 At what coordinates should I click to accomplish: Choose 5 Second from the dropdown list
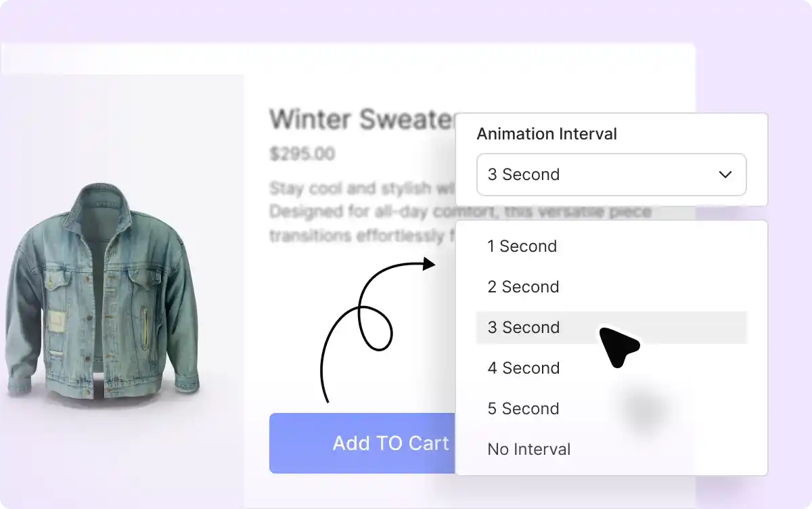coord(611,409)
